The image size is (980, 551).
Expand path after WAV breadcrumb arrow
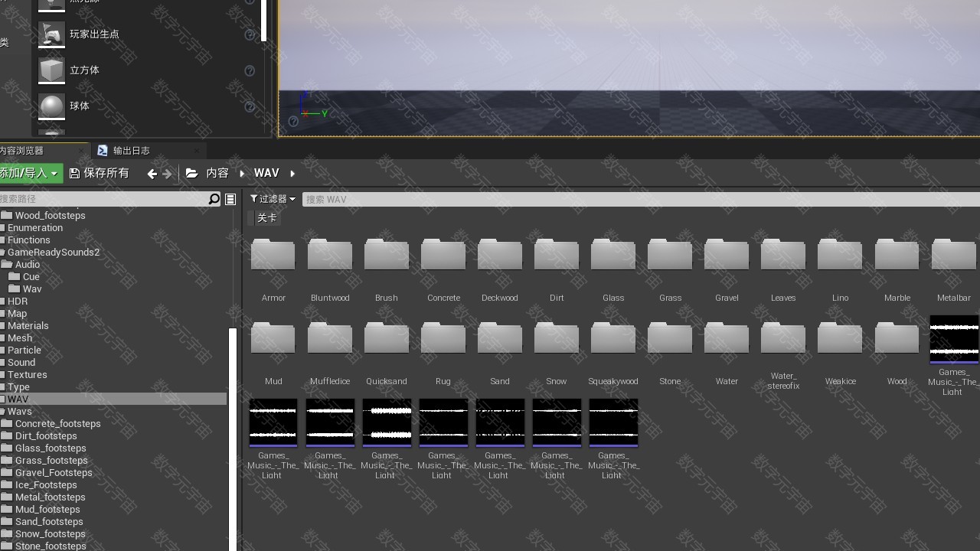[x=292, y=174]
